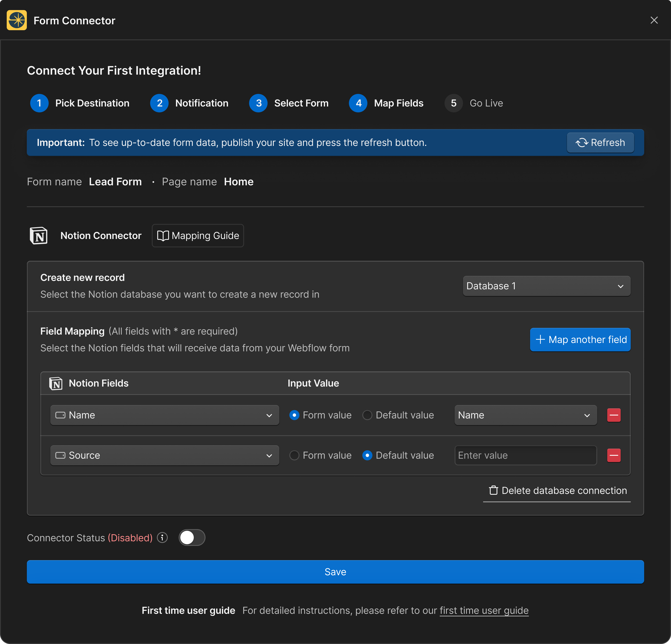Viewport: 671px width, 644px height.
Task: Close the Form Connector dialog
Action: coord(654,21)
